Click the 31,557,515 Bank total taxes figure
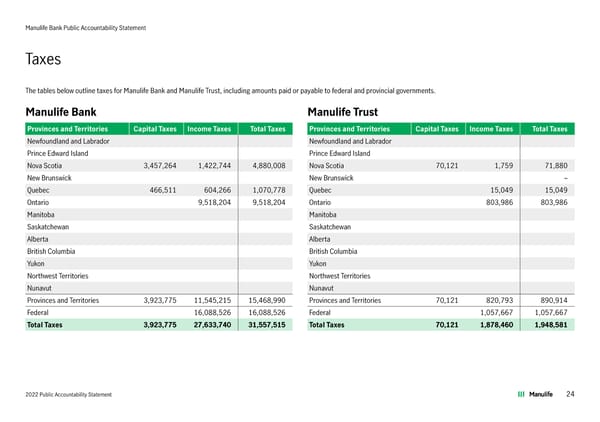 (267, 325)
